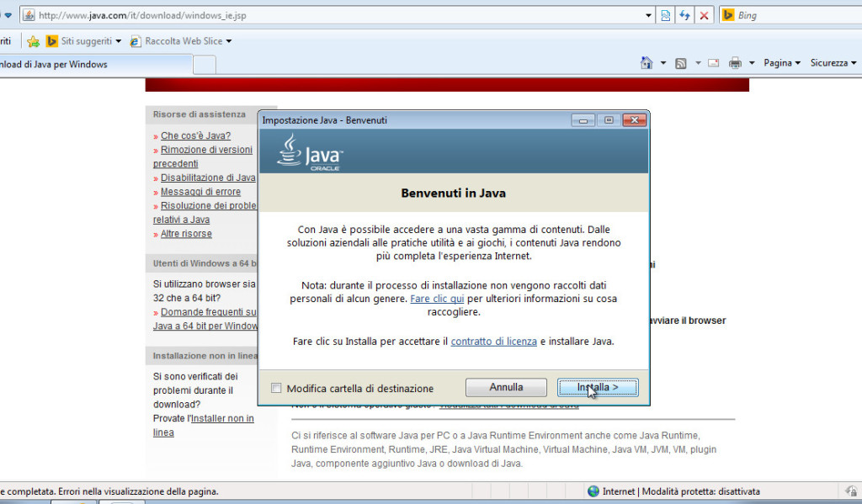Open the Fare clic qui link

(437, 299)
